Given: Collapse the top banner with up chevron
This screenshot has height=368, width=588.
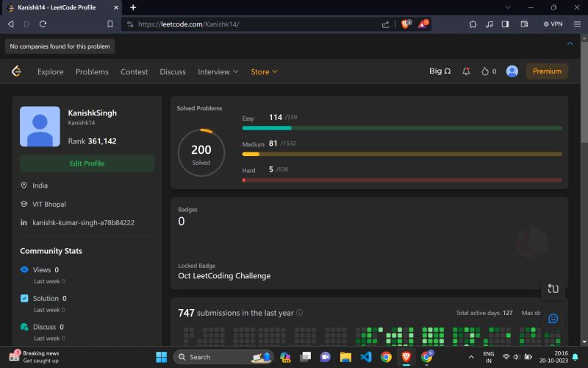Looking at the screenshot, I should [x=570, y=44].
